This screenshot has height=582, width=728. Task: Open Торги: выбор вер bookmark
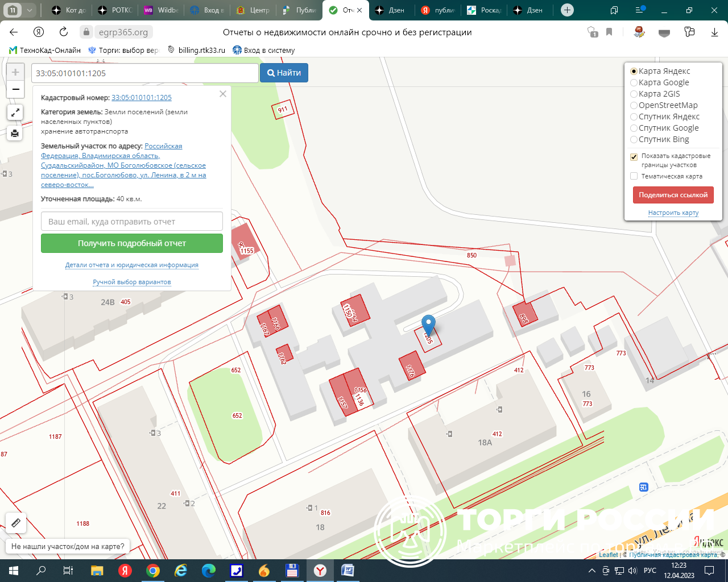pyautogui.click(x=123, y=50)
